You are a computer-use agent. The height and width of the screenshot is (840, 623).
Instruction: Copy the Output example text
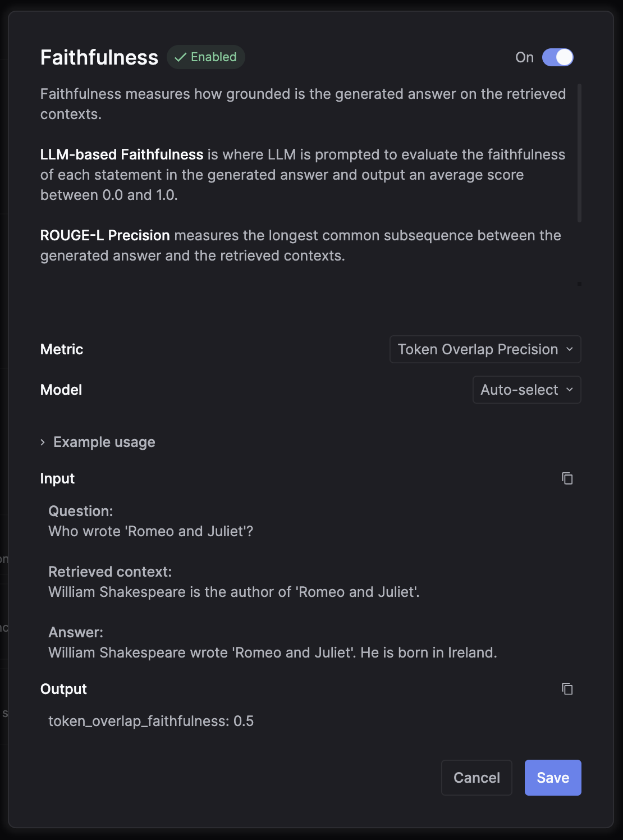coord(567,689)
